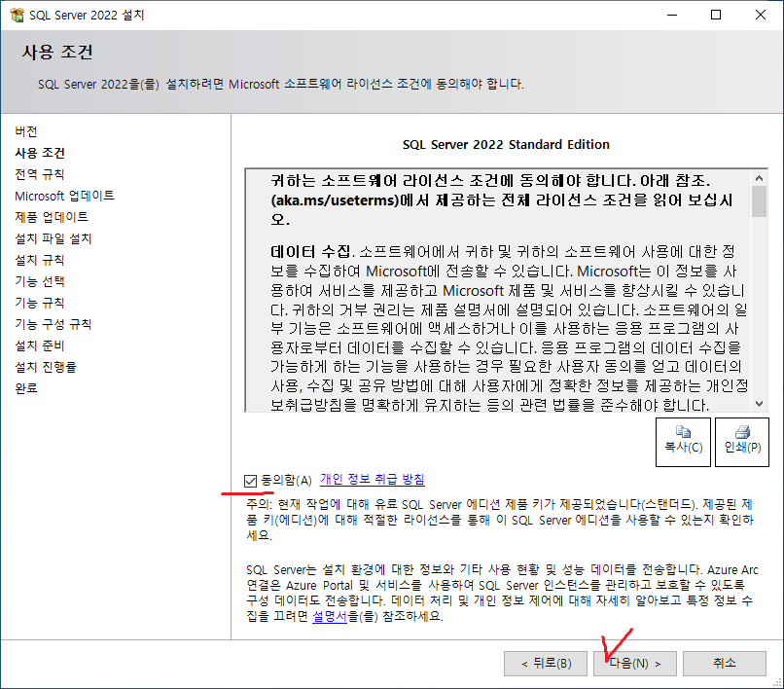Maximize the SQL Server 2022 설치 window

click(716, 15)
